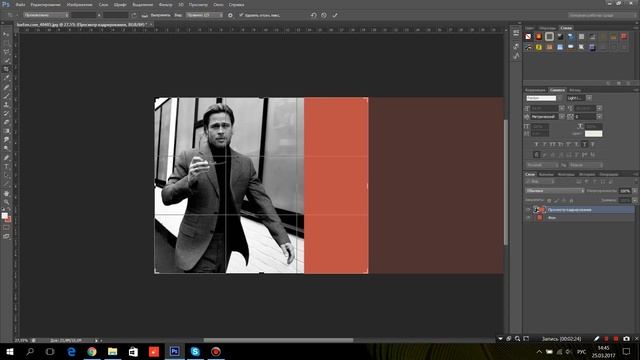Open the Файл menu

pos(20,4)
